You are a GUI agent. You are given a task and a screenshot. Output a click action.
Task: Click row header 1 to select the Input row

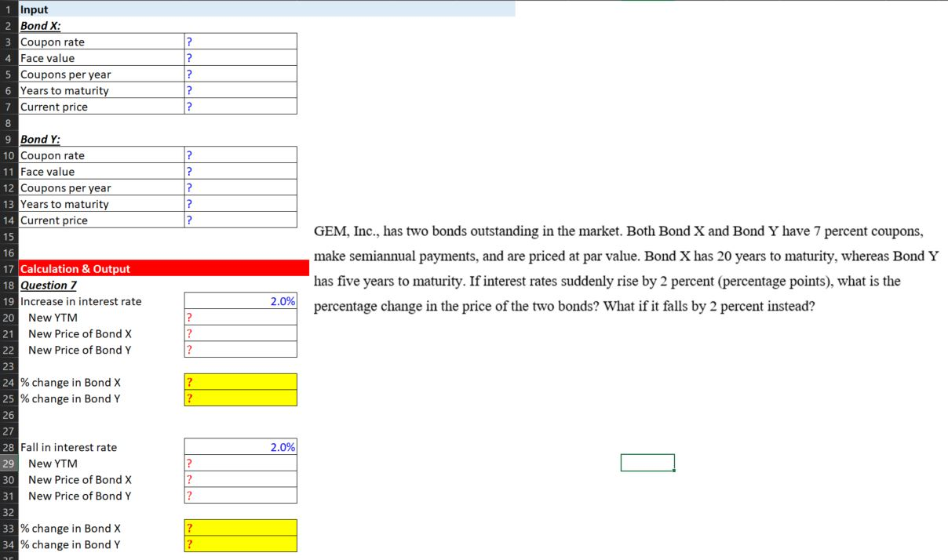tap(7, 9)
